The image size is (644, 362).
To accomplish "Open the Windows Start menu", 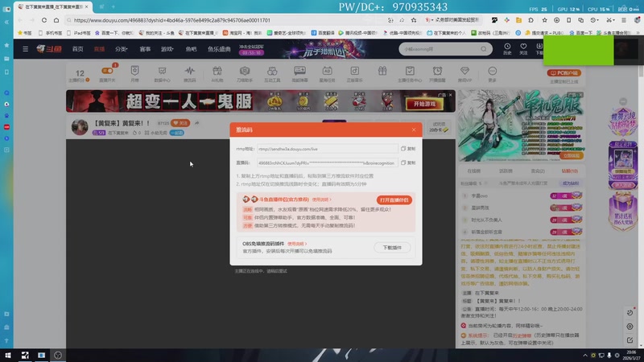I will tap(7, 356).
